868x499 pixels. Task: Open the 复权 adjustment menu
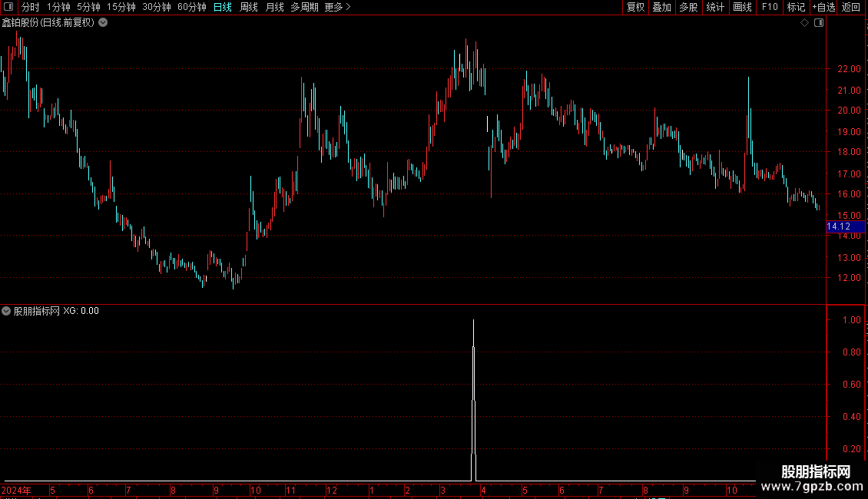(635, 7)
